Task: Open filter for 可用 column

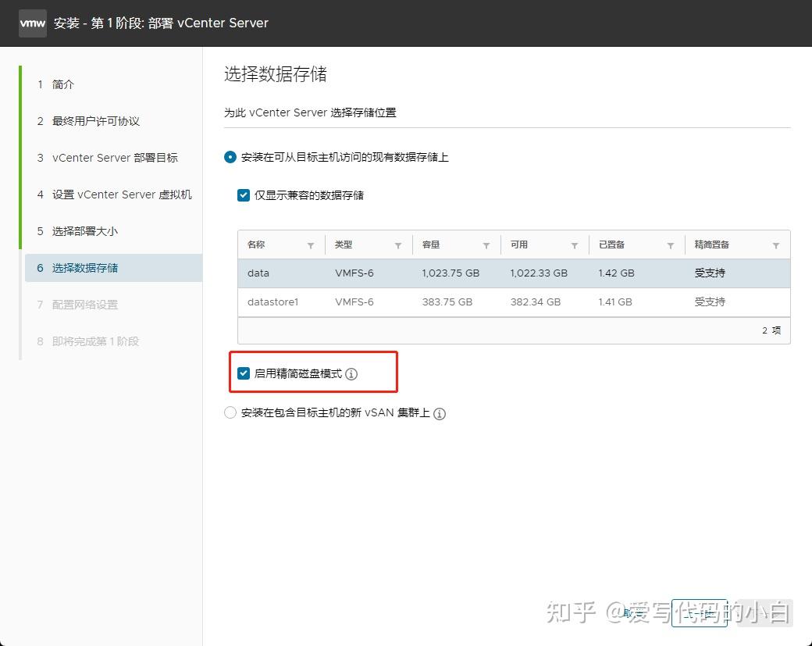Action: [x=575, y=245]
